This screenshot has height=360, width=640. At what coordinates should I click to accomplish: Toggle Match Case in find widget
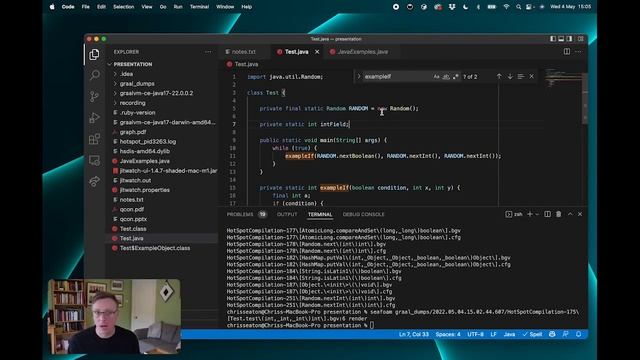pos(436,76)
